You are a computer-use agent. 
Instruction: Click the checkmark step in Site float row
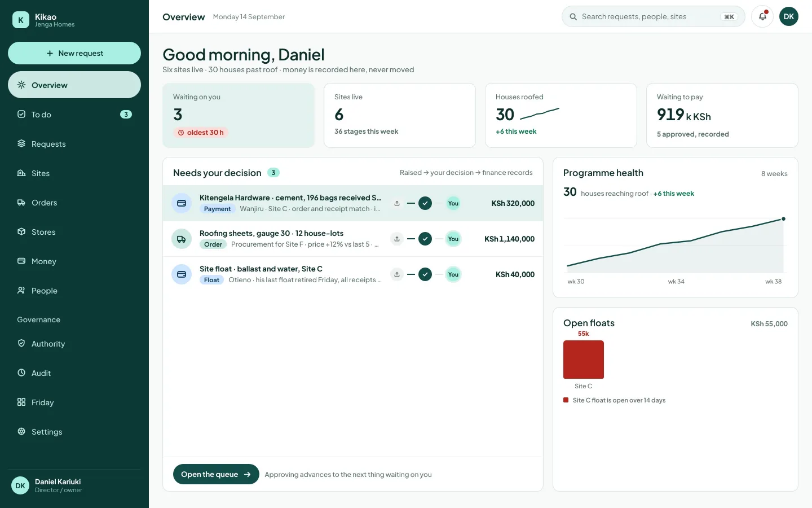[x=425, y=274]
